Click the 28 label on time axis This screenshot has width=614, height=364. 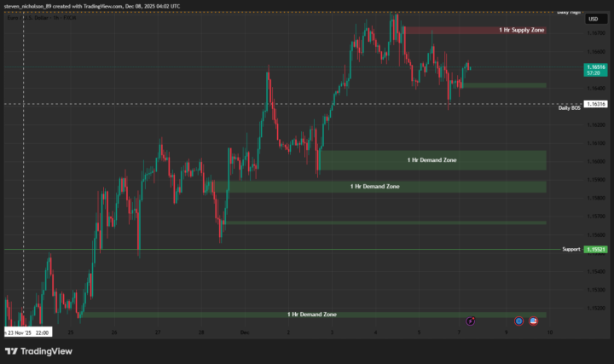point(201,332)
